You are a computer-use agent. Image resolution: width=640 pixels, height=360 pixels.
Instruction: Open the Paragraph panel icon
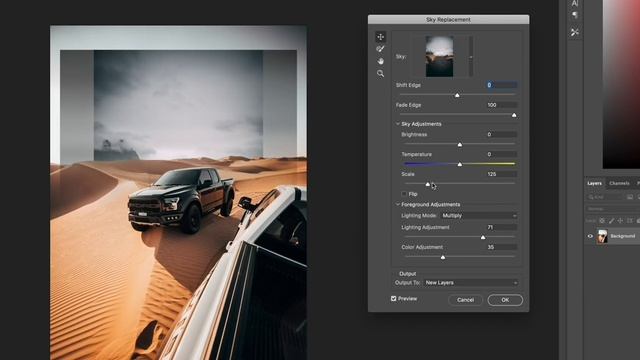pos(575,16)
